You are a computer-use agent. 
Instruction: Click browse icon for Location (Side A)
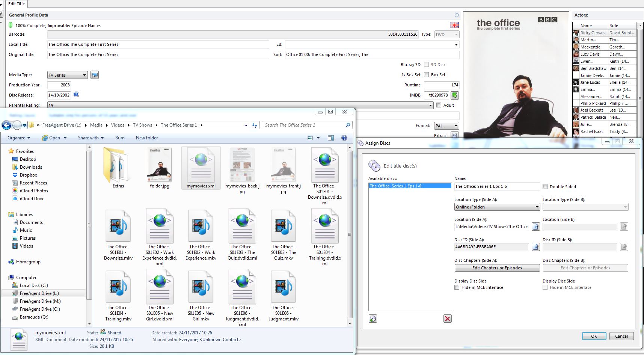tap(535, 227)
